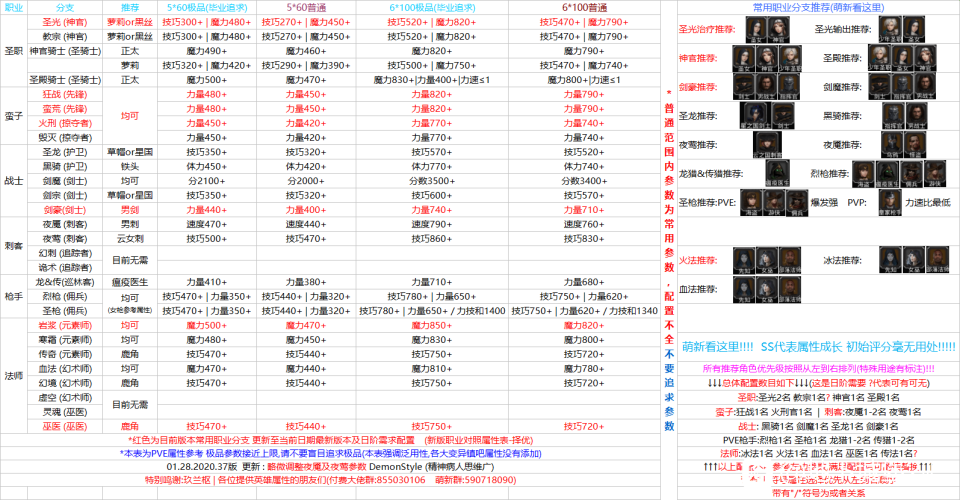
Task: Select the 指挥官 portrait beside 剑魔推荐
Action: point(902,87)
